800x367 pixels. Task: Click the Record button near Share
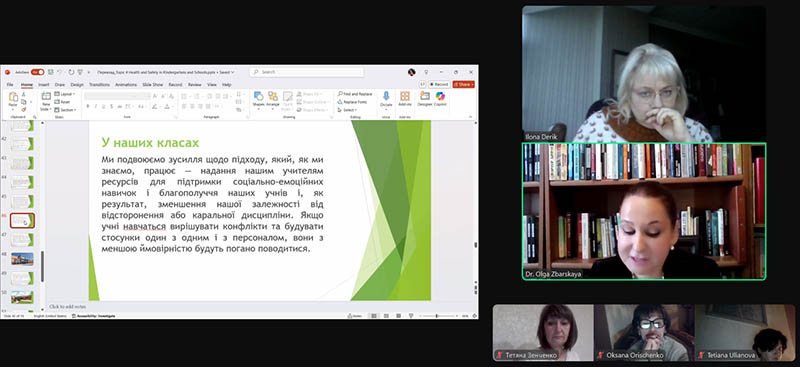pyautogui.click(x=439, y=84)
